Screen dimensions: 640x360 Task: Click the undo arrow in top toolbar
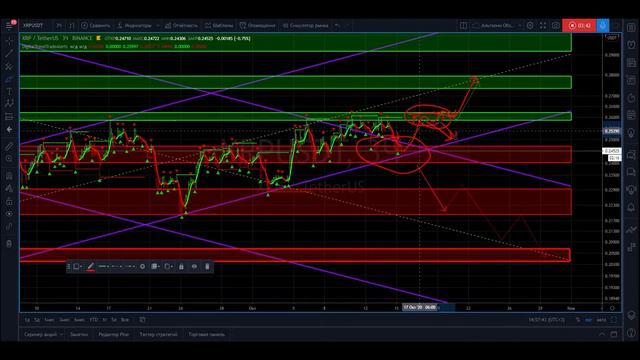tap(338, 25)
